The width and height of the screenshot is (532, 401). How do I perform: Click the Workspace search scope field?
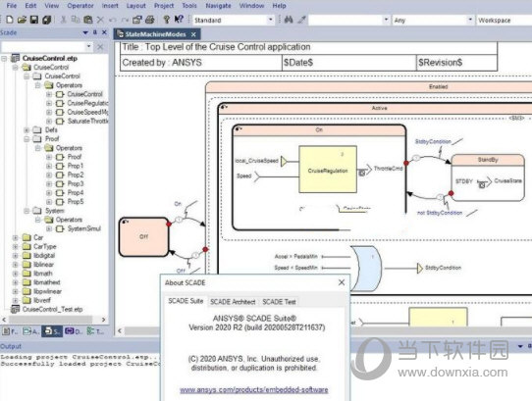click(505, 20)
